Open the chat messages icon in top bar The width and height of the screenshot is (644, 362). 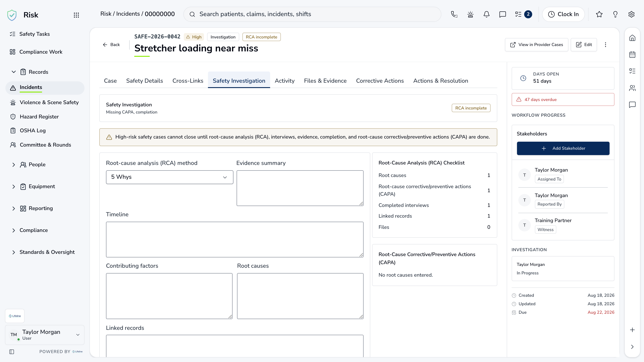click(502, 14)
